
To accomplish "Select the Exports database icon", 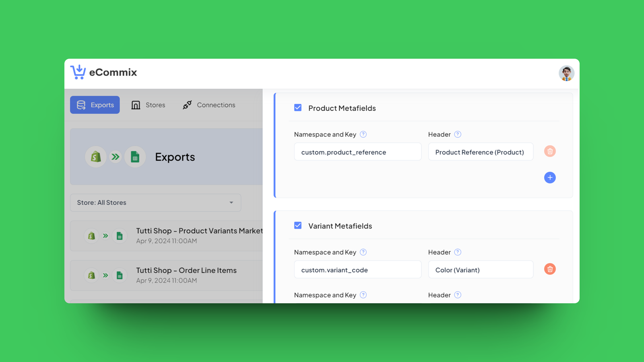I will click(x=81, y=105).
